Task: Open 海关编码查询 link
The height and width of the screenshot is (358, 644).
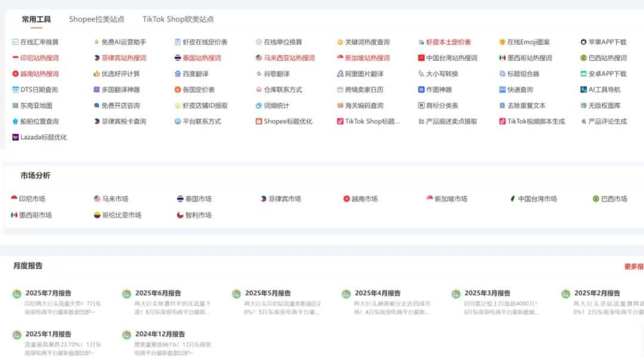Action: pos(364,106)
